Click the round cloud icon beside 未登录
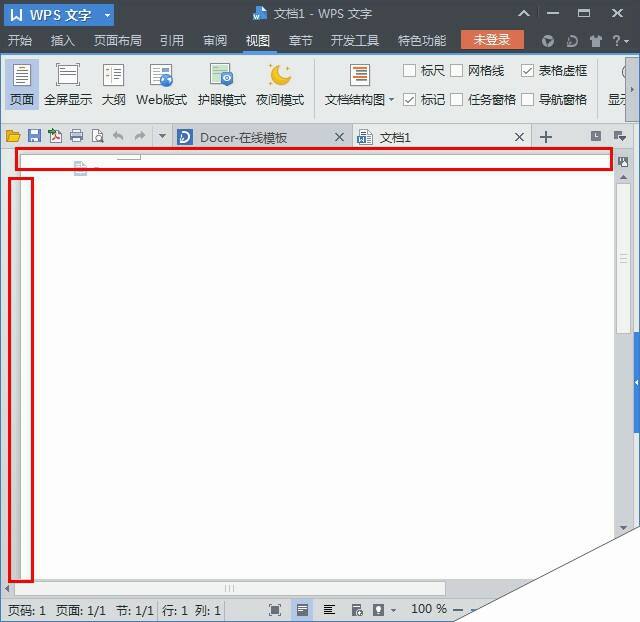 (548, 41)
